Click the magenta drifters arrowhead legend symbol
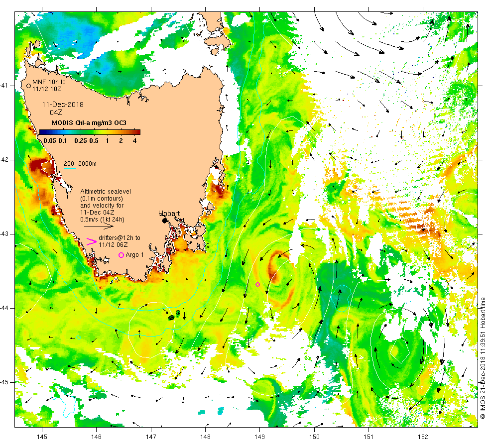The height and width of the screenshot is (448, 488). (92, 242)
